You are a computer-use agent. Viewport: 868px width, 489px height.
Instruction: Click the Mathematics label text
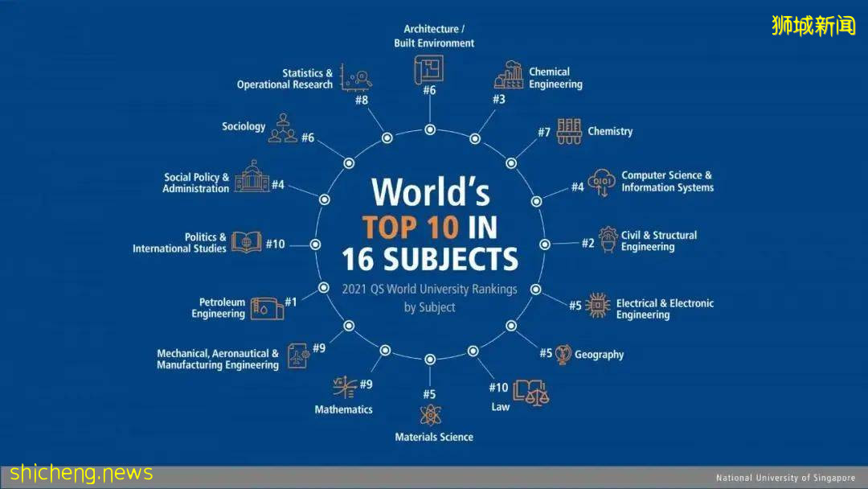pyautogui.click(x=343, y=409)
